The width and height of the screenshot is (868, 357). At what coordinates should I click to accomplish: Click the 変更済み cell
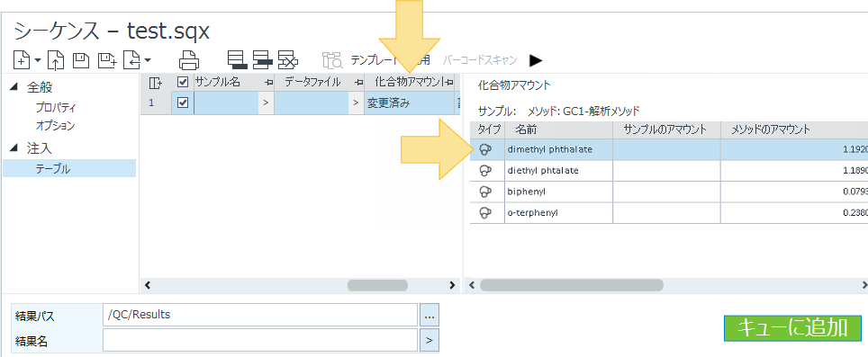click(409, 103)
